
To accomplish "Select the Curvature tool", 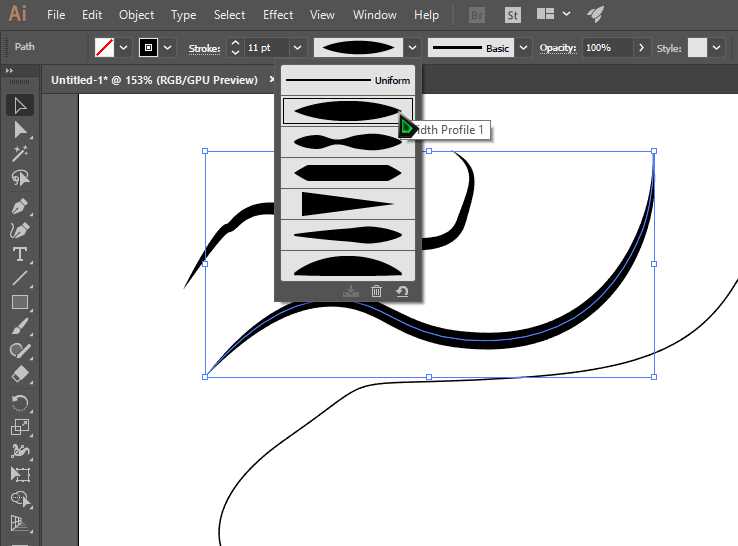I will point(20,230).
